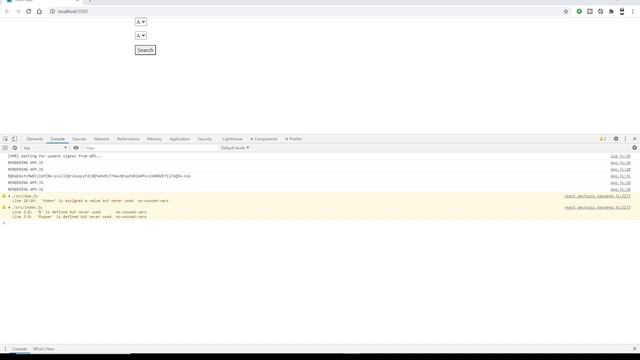Open the Chrome three-dot menu
Screen dimensions: 640x360
pos(633,11)
